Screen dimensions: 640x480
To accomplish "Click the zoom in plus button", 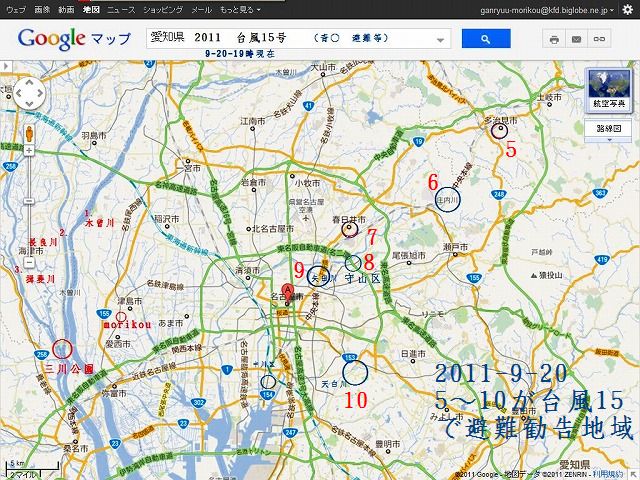I will click(29, 151).
